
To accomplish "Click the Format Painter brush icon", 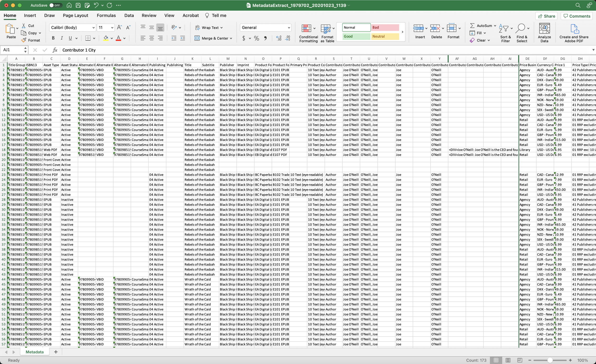I will (24, 40).
